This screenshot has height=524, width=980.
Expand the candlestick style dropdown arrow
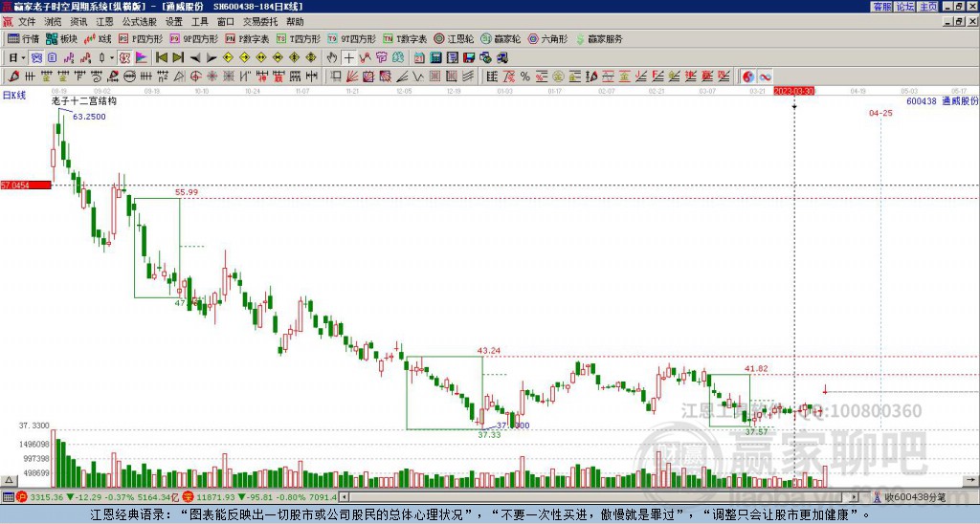[111, 57]
